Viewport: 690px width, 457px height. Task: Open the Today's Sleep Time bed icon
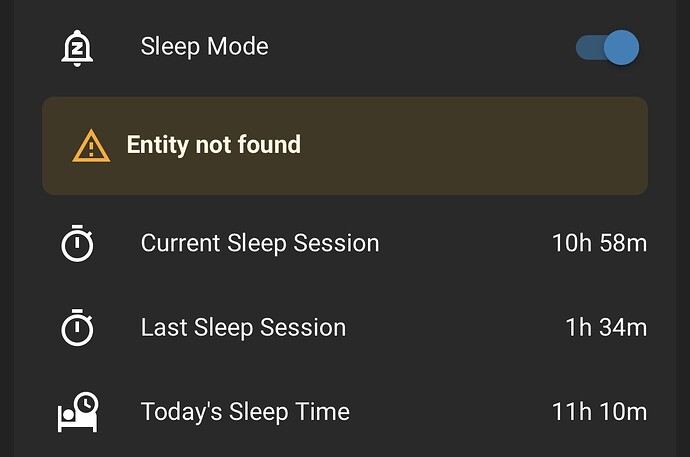pyautogui.click(x=78, y=412)
